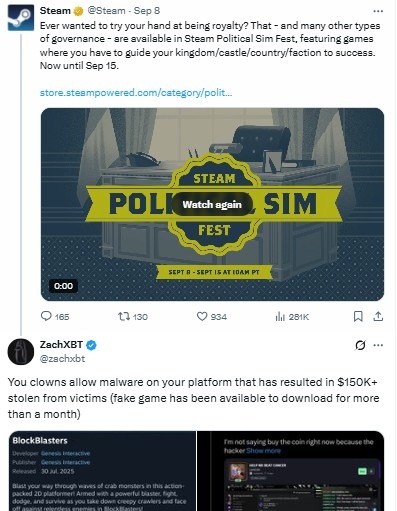Click the Watch again button on the video
The width and height of the screenshot is (397, 511).
click(212, 204)
